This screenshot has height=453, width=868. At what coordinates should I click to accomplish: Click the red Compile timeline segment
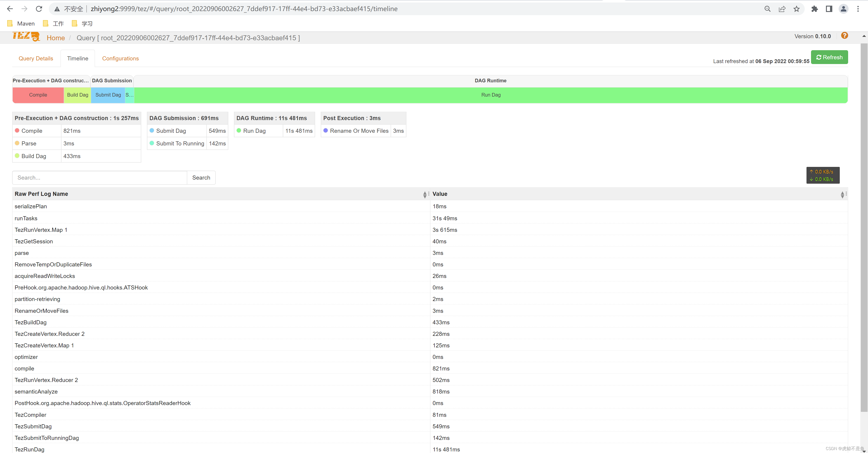tap(38, 95)
